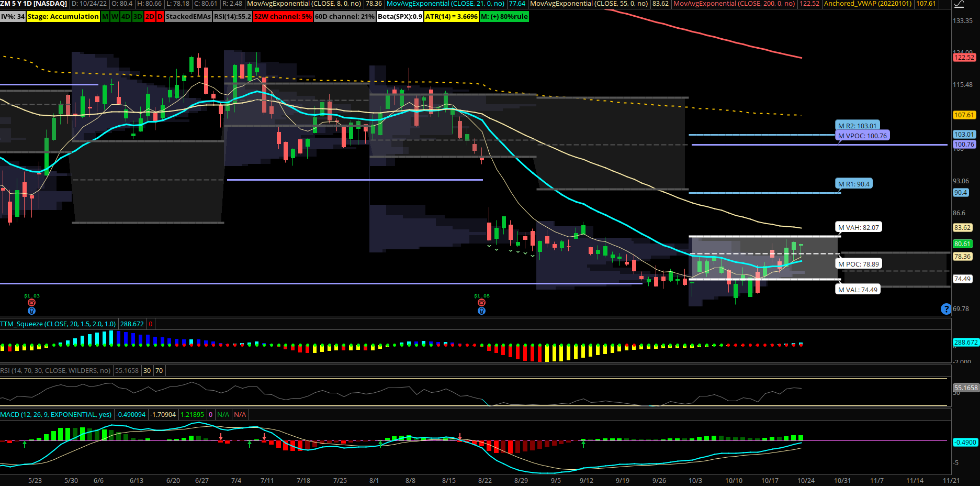
Task: Click the green M timeframe label
Action: [105, 17]
